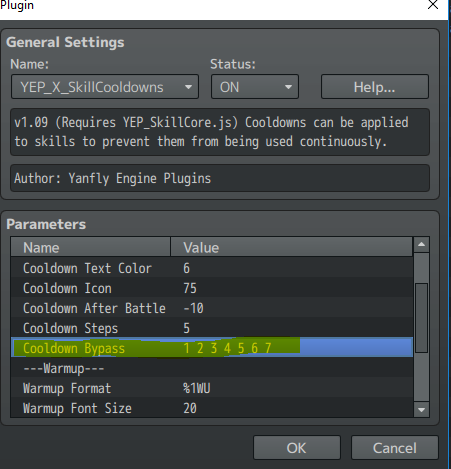The height and width of the screenshot is (469, 451).
Task: Select the Cooldown Text Color parameter
Action: coord(212,268)
